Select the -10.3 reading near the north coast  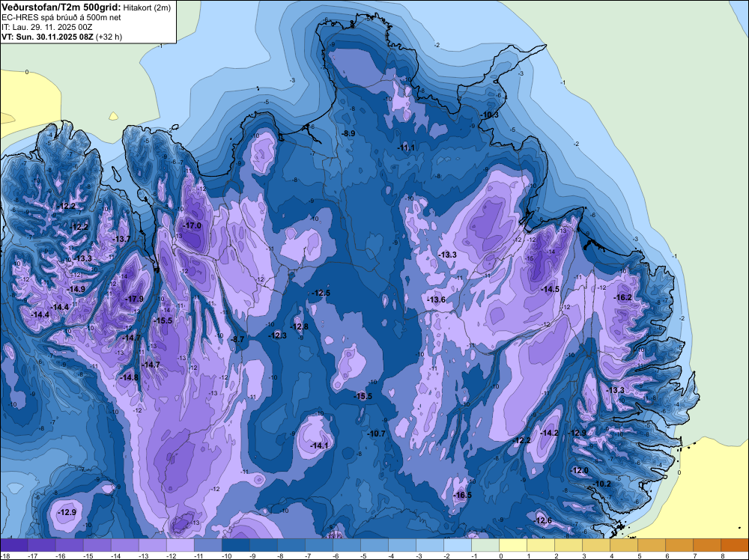(490, 115)
